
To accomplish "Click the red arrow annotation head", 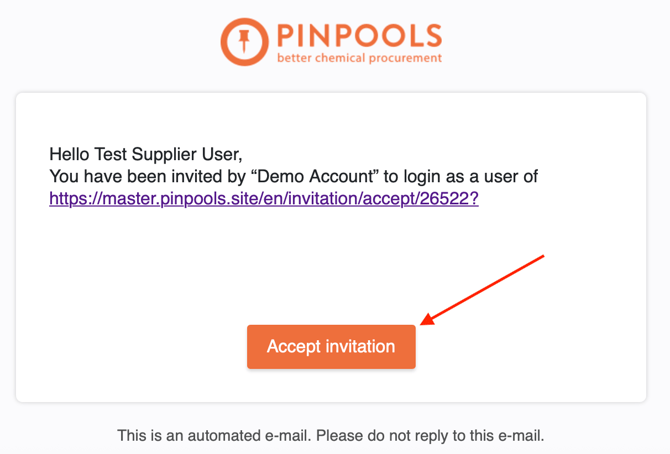I will (x=425, y=322).
